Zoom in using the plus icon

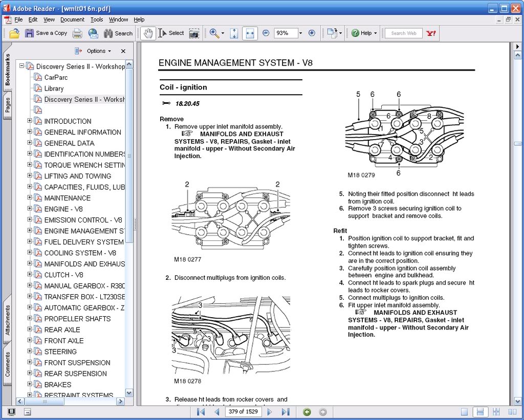pos(312,33)
